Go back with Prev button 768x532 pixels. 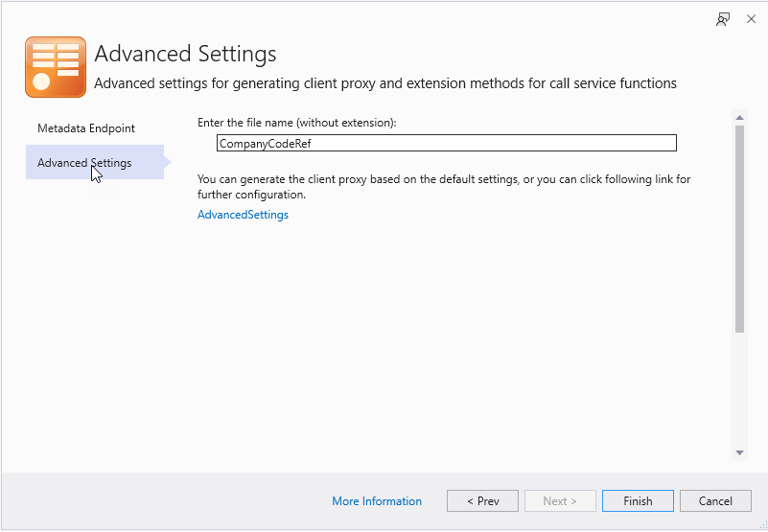pyautogui.click(x=482, y=501)
